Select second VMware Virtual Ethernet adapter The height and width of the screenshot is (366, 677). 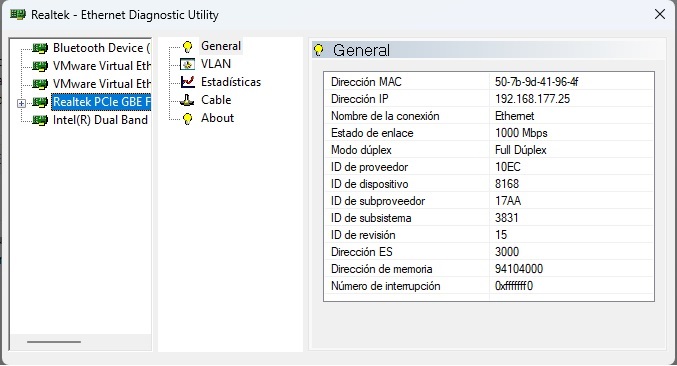102,84
